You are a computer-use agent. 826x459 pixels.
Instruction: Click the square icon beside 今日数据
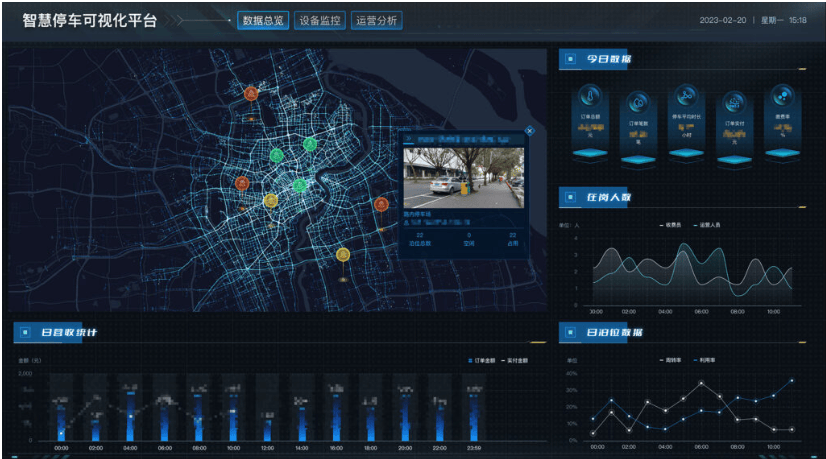569,60
